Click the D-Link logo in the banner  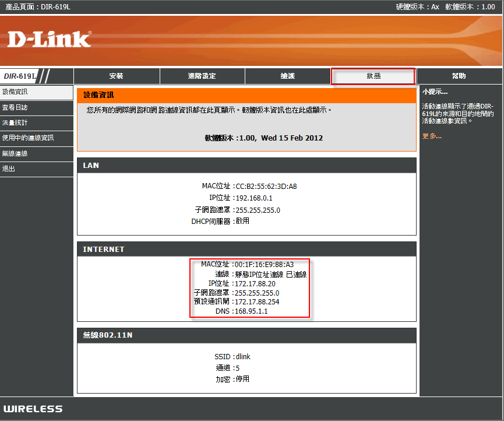pyautogui.click(x=49, y=39)
